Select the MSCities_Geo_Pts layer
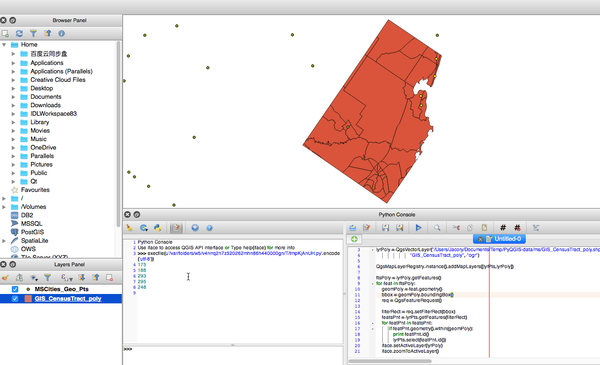This screenshot has height=365, width=600. 61,289
